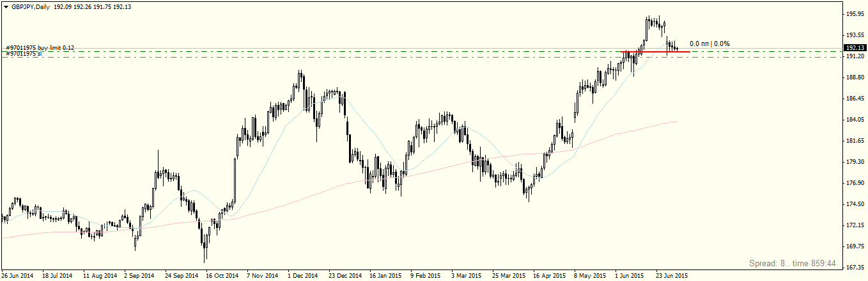Click the 0.0 пп | 0.0% label
The width and height of the screenshot is (868, 281).
tap(709, 44)
